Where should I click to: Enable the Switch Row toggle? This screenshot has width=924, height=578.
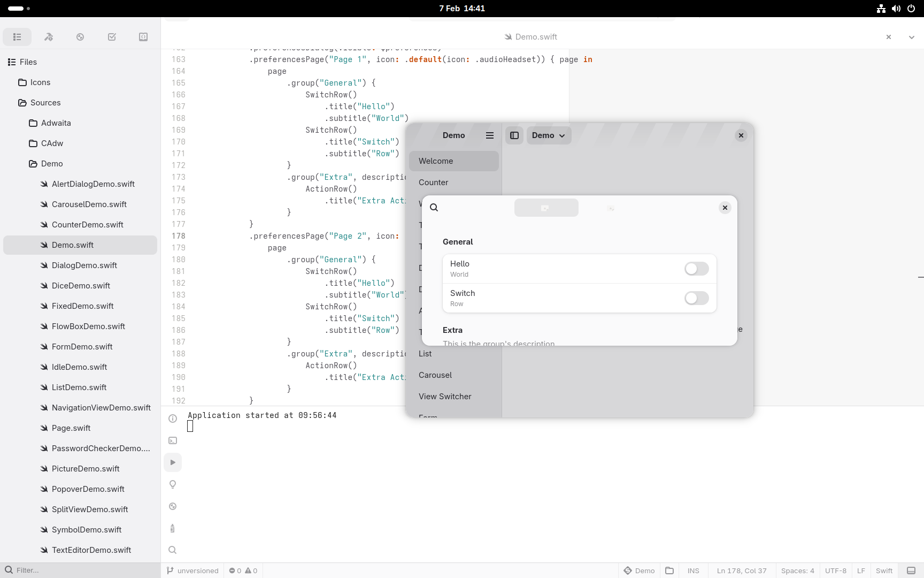point(696,298)
